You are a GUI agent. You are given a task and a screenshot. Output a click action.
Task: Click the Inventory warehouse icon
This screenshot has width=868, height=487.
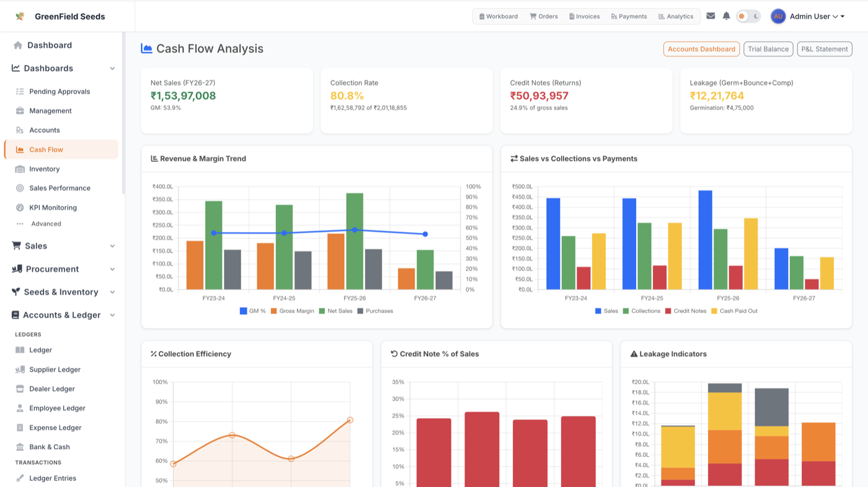click(x=20, y=169)
